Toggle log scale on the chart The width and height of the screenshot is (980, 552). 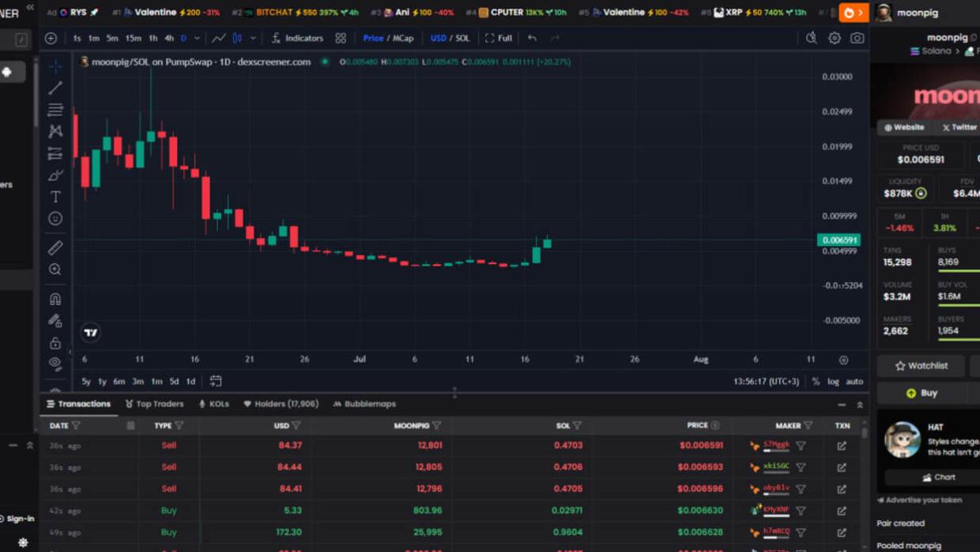[x=833, y=381]
